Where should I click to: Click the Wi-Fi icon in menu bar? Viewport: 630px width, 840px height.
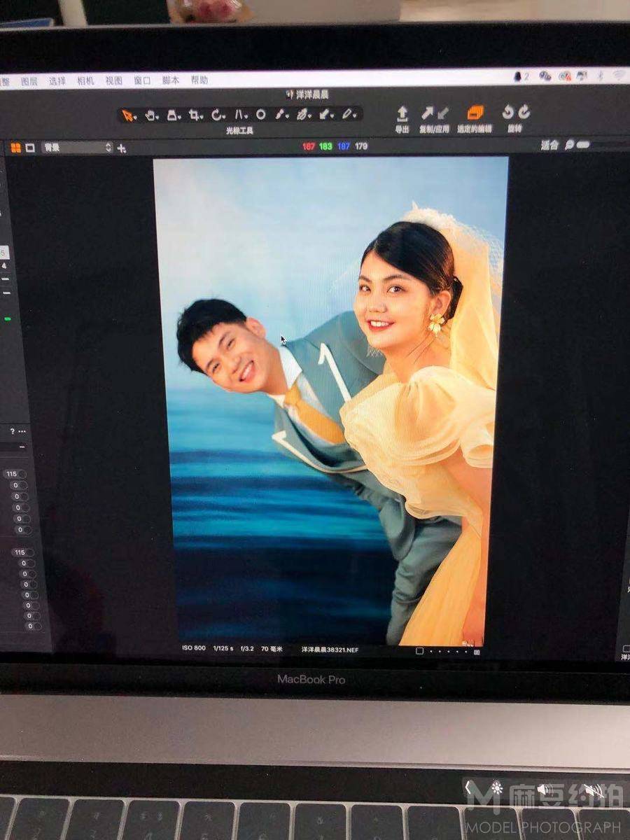click(x=619, y=74)
